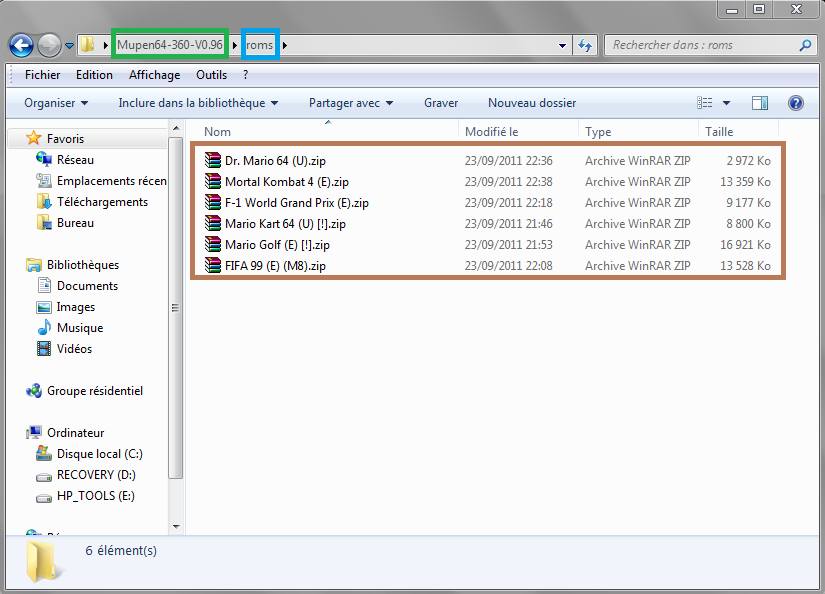Click the search magnifier icon
Viewport: 825px width, 594px height.
tap(805, 45)
